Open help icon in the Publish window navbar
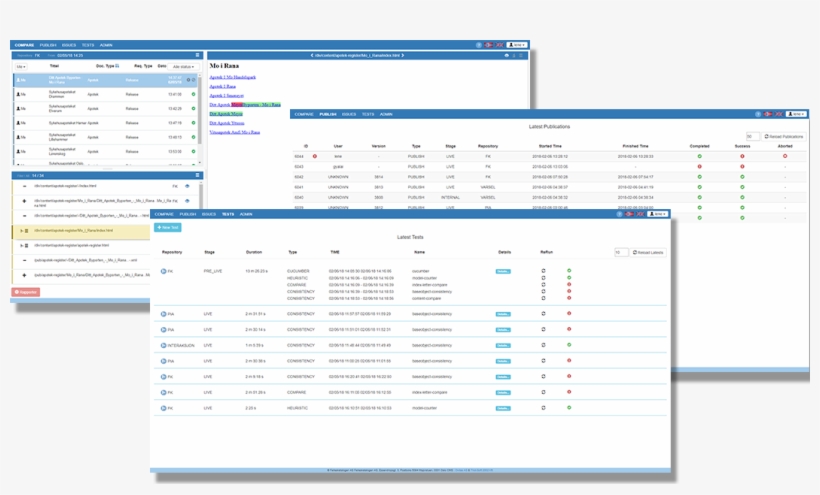 (x=758, y=114)
